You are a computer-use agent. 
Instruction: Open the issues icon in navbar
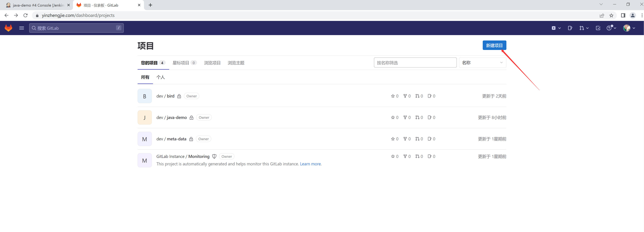pos(570,28)
